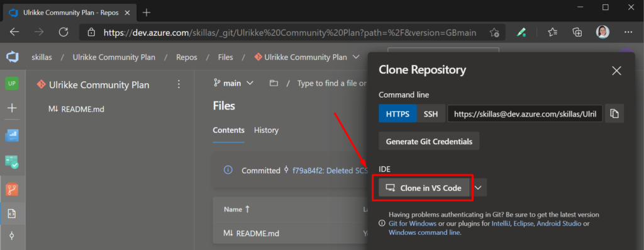Screen dimensions: 644x250
Task: Click the Azure DevOps logo icon
Action: tap(13, 57)
